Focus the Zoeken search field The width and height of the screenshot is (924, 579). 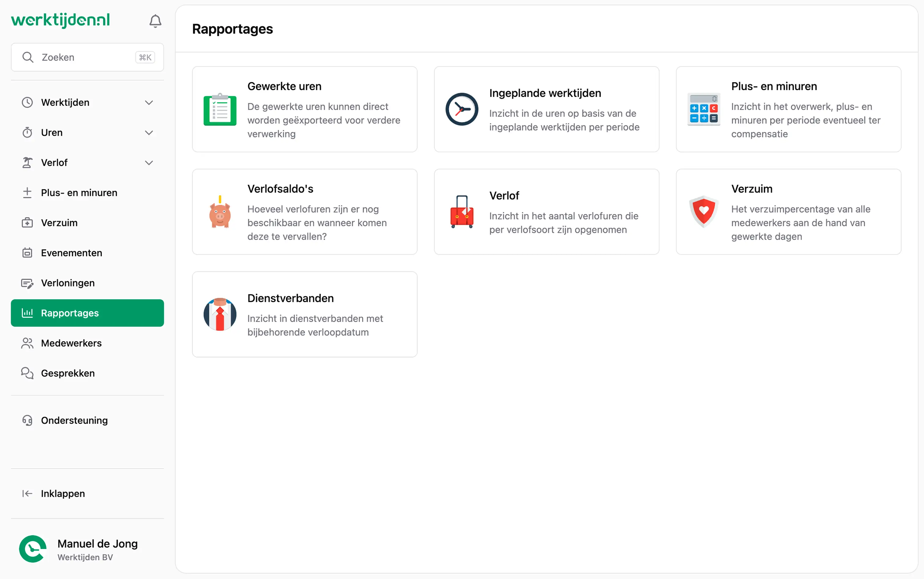[x=87, y=57]
